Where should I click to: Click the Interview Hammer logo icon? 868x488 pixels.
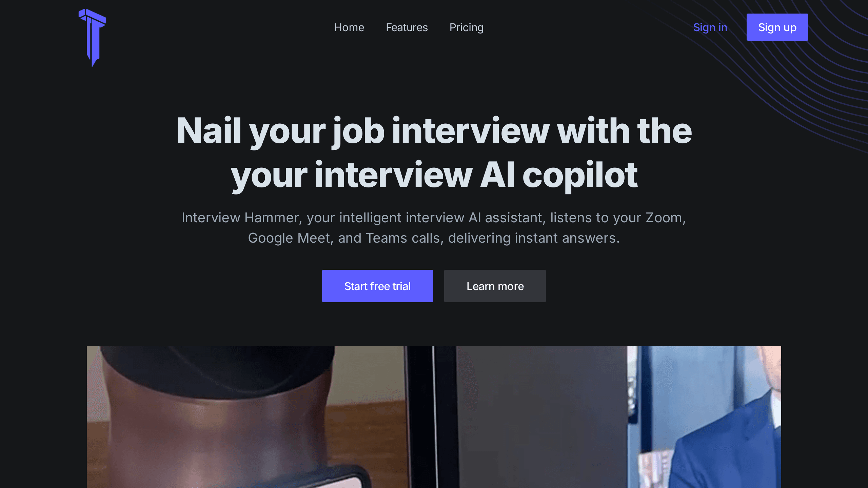click(93, 38)
